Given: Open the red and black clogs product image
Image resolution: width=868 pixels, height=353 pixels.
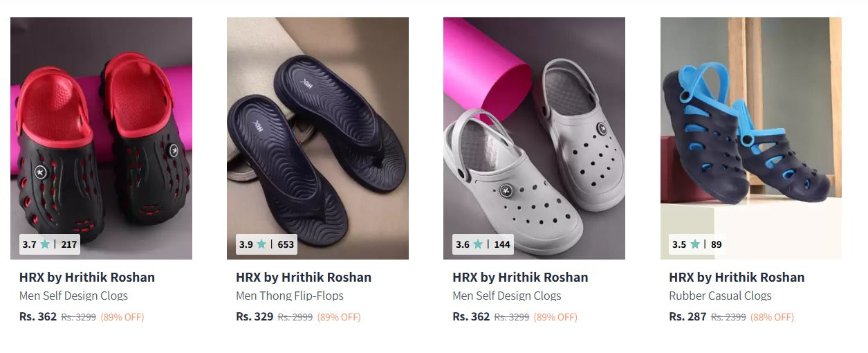Looking at the screenshot, I should (x=101, y=132).
